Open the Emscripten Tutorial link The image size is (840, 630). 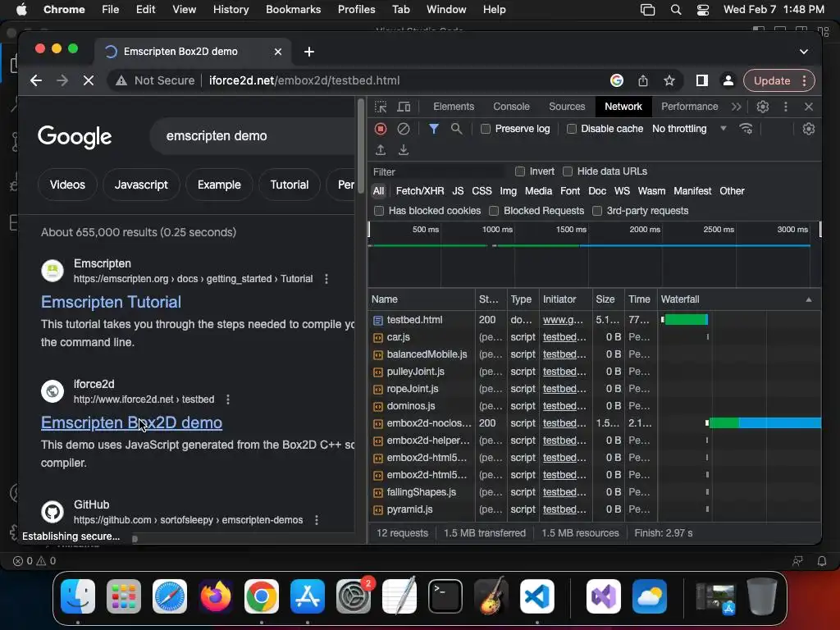click(111, 302)
